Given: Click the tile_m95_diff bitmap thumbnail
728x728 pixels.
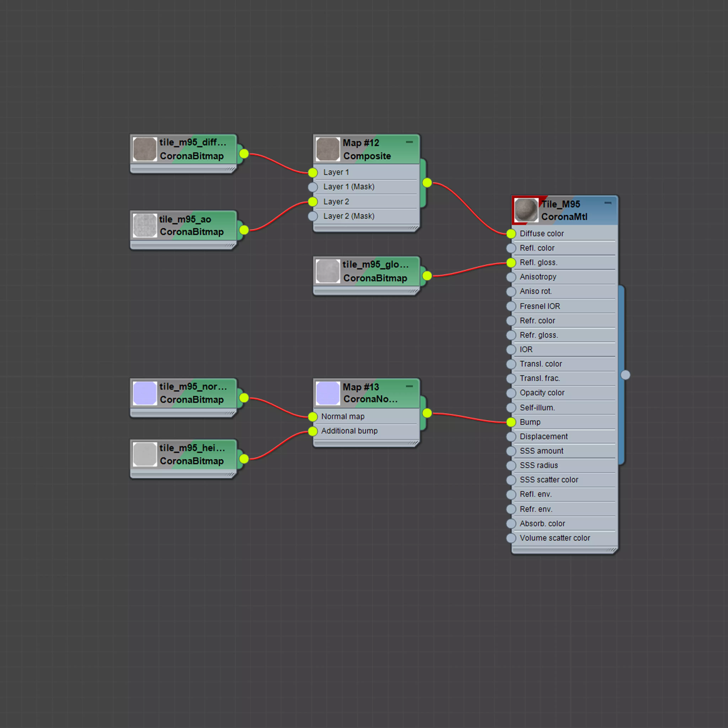Looking at the screenshot, I should [x=145, y=149].
